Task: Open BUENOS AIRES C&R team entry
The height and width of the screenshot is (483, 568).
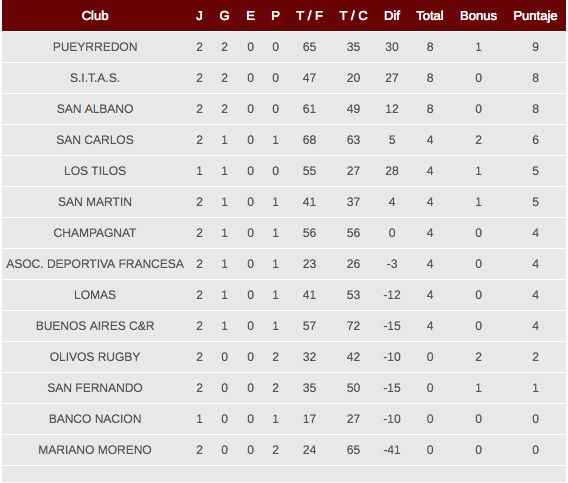Action: point(95,326)
